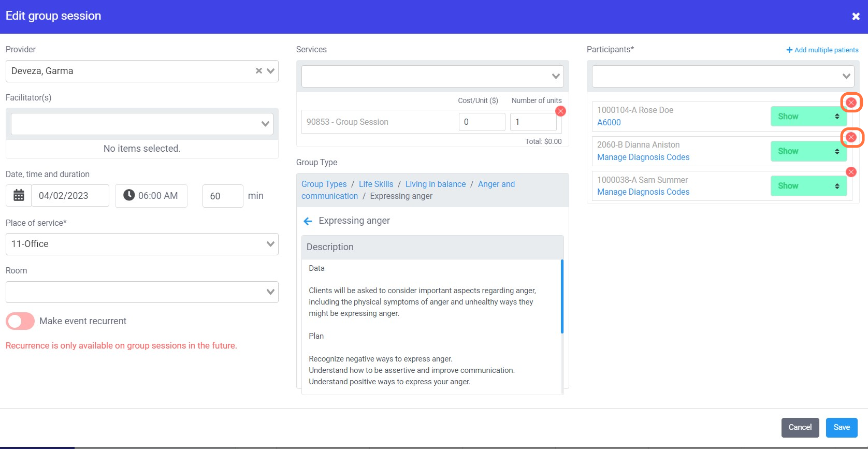
Task: Remove participant Dianna Aniston
Action: pyautogui.click(x=851, y=137)
